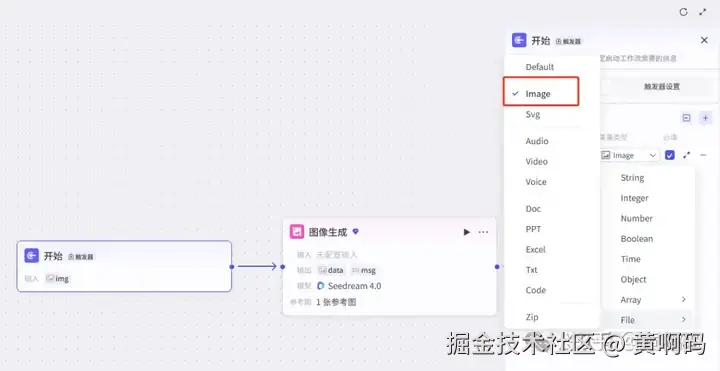Click the data output tag
This screenshot has height=371, width=720.
pyautogui.click(x=330, y=270)
